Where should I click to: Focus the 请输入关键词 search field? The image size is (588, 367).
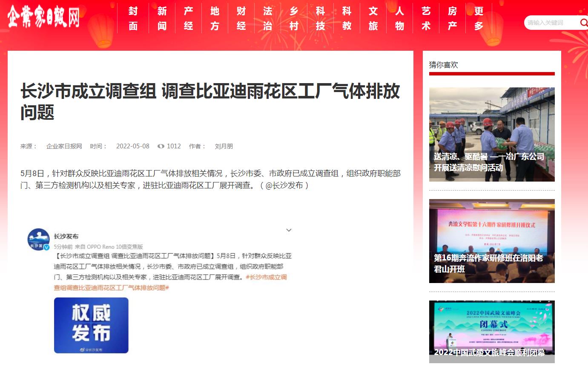tap(551, 23)
